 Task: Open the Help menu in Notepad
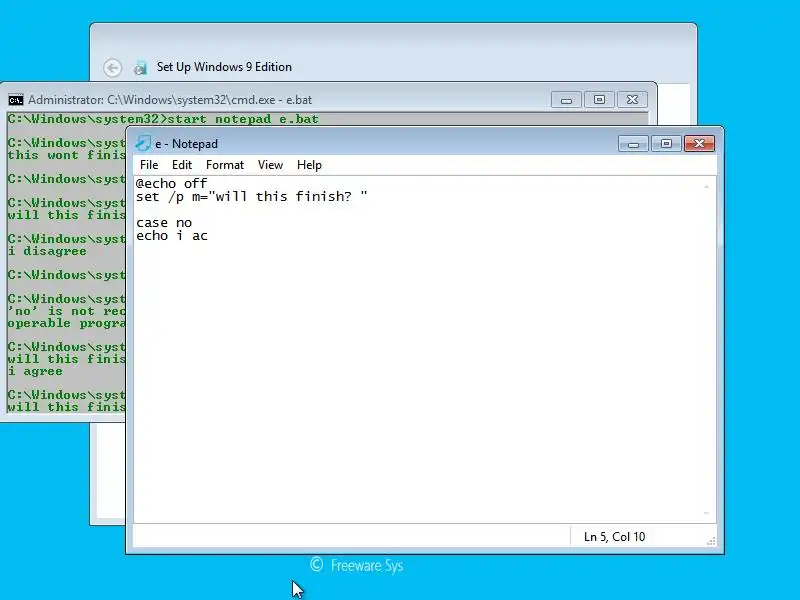(x=309, y=165)
